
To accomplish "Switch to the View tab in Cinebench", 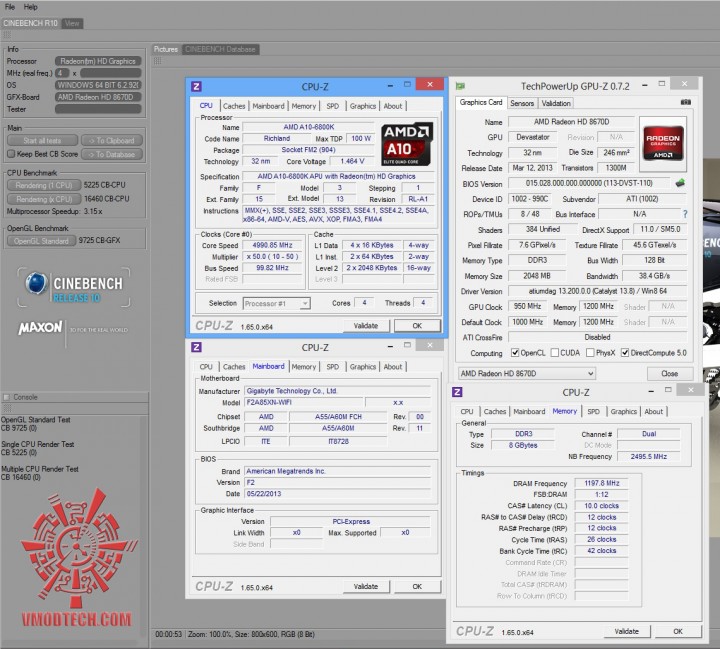I will coord(72,23).
